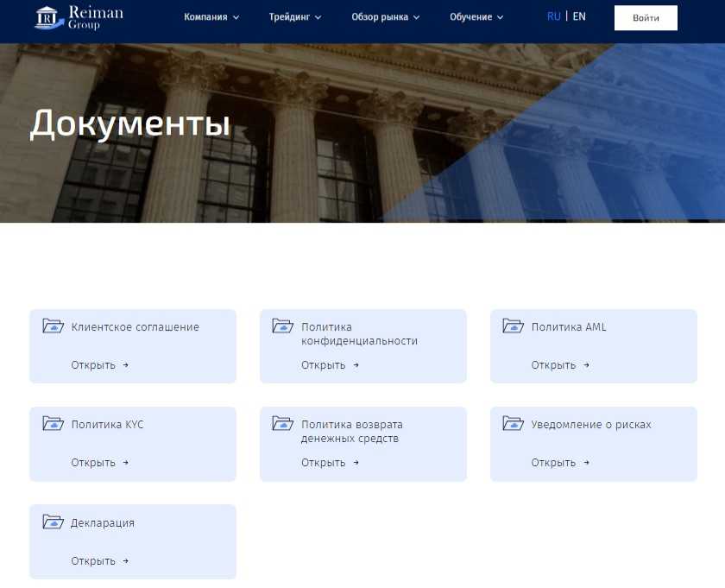Image resolution: width=725 pixels, height=588 pixels.
Task: Click Открыть under Декларация
Action: (x=99, y=561)
